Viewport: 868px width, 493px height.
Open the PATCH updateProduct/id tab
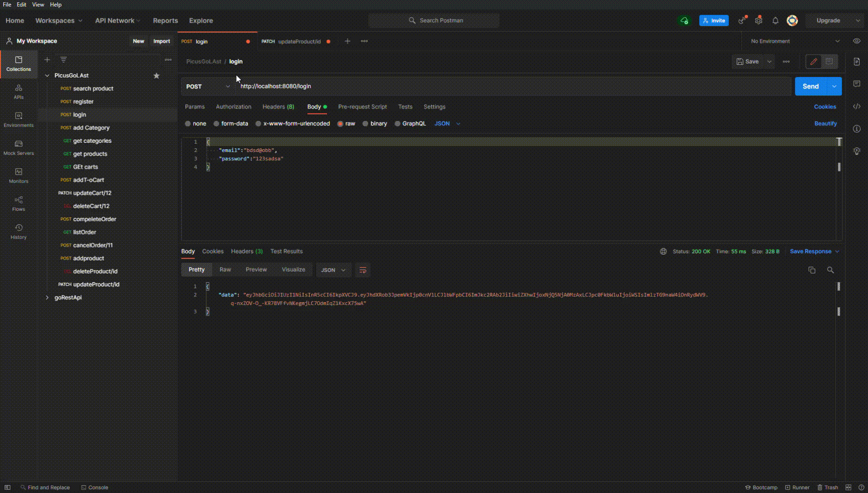(295, 41)
